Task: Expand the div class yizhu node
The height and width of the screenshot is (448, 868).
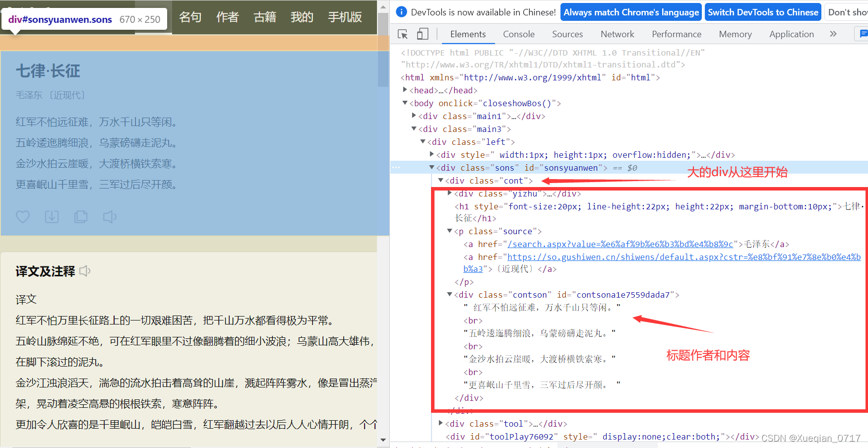Action: tap(450, 193)
